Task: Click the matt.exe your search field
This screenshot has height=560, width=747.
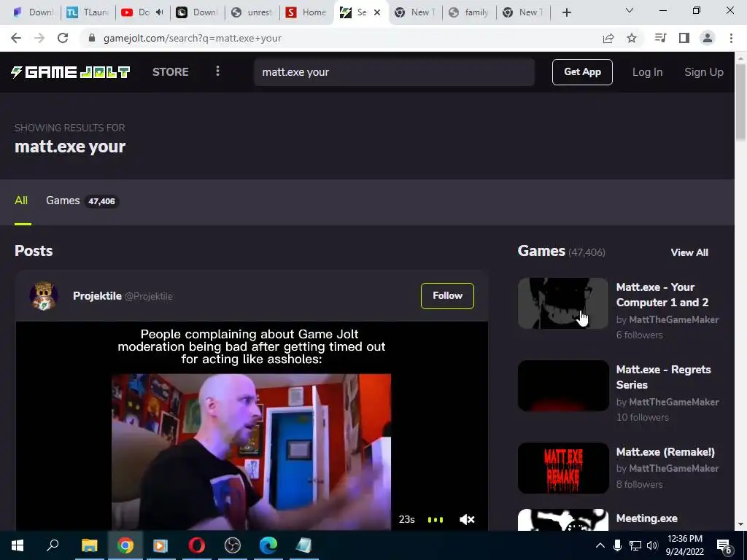Action: click(x=394, y=72)
